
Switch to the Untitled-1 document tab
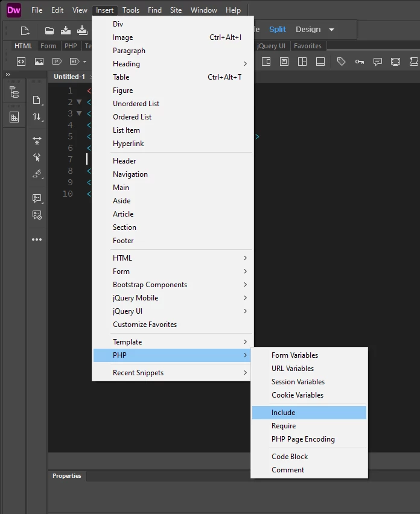[69, 77]
